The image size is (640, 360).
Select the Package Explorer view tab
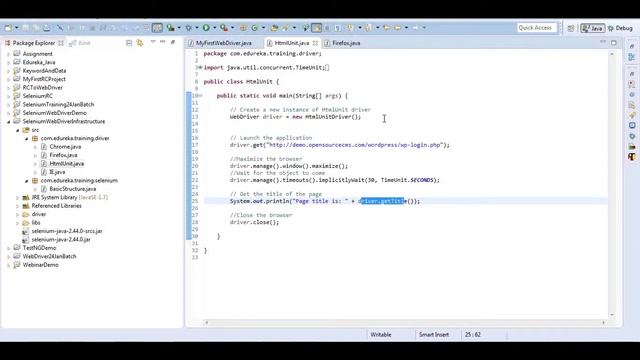point(33,43)
